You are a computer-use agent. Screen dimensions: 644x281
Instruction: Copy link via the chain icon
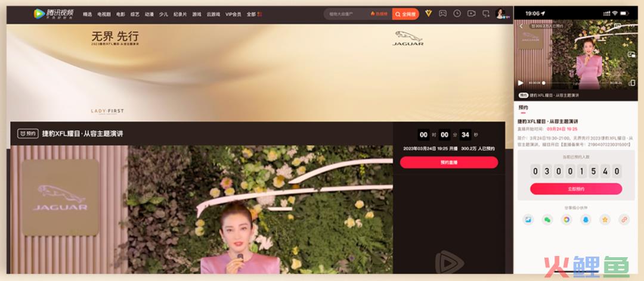[624, 220]
